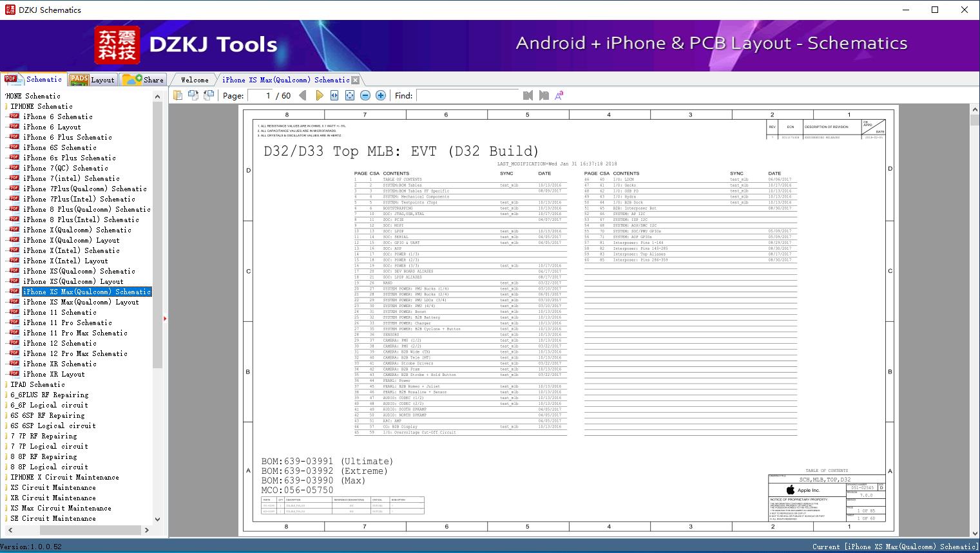
Task: Click the find next match icon
Action: coord(544,95)
